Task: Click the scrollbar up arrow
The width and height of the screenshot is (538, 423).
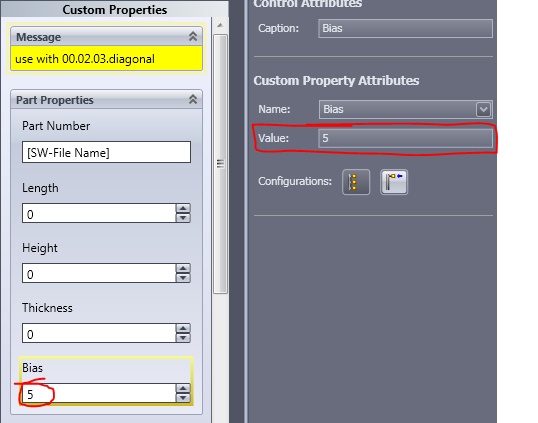Action: 220,25
